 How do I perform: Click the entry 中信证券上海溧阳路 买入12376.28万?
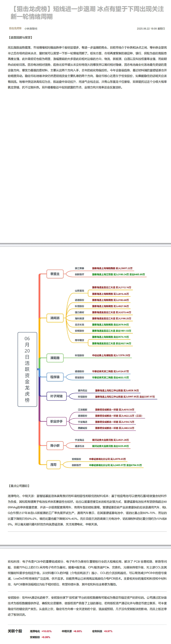tap(111, 355)
